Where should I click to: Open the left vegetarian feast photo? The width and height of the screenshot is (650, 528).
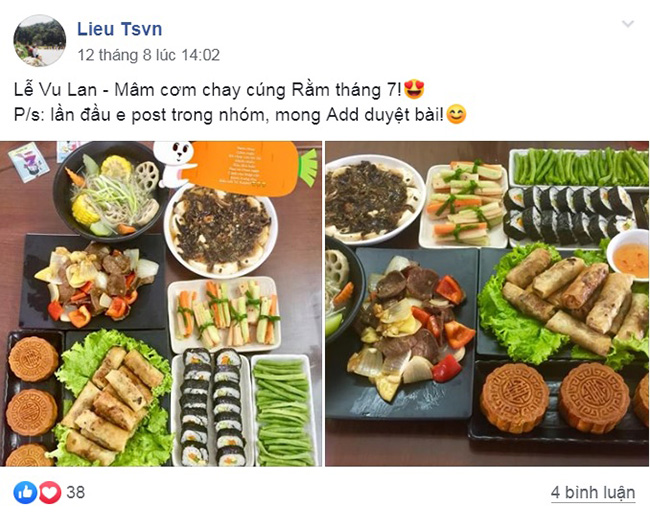point(161,304)
